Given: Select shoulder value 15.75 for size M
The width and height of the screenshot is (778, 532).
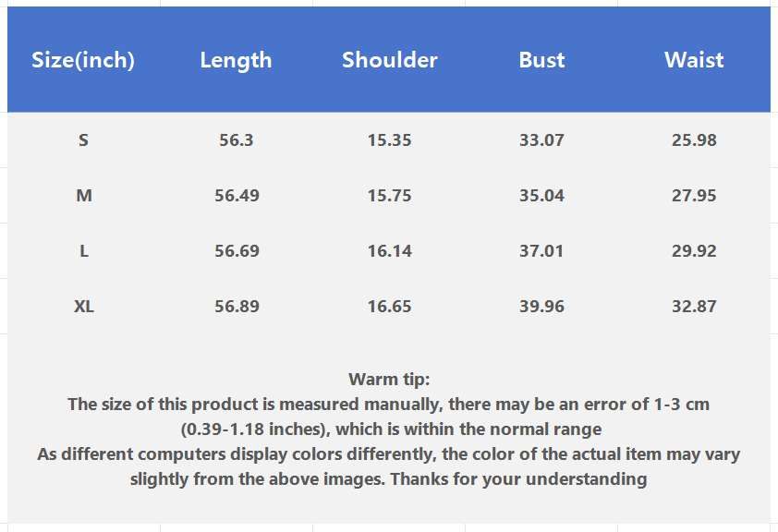Looking at the screenshot, I should point(389,196).
